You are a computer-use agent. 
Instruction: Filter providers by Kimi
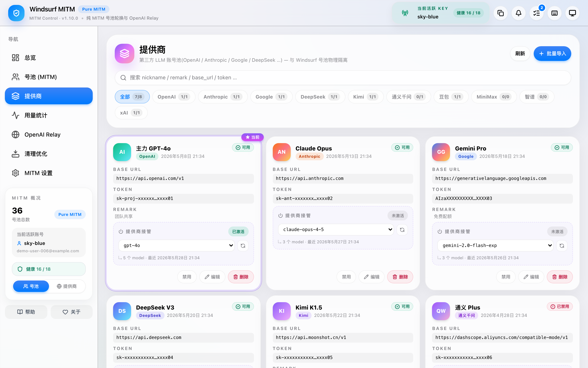(x=366, y=97)
